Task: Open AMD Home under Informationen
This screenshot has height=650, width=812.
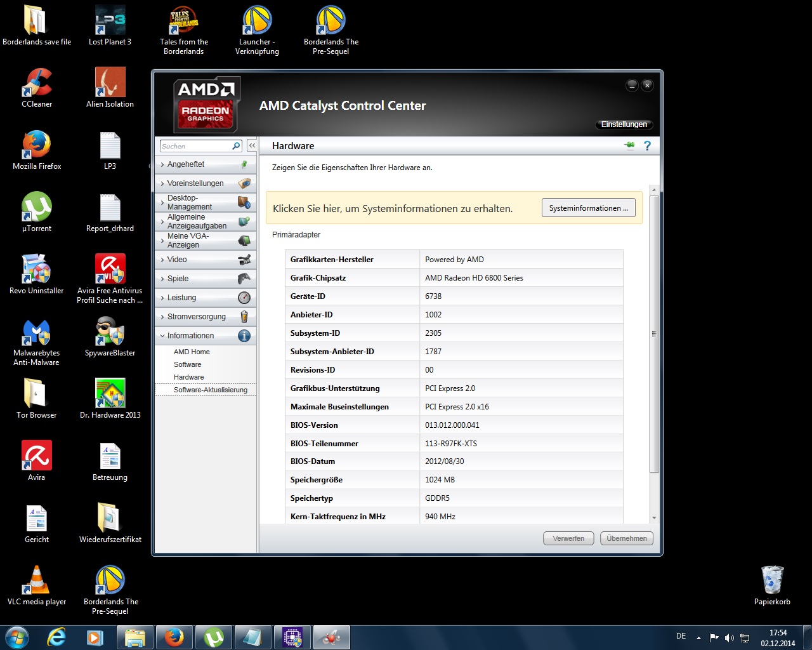Action: 192,352
